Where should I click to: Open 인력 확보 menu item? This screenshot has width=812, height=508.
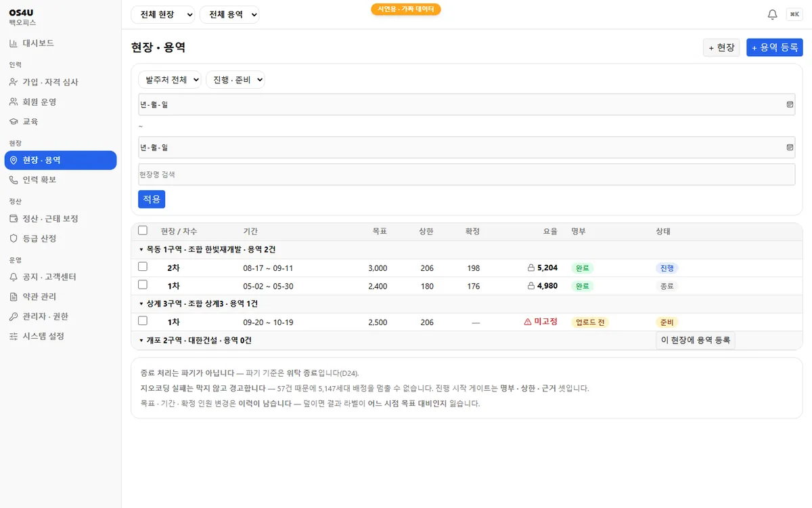pos(61,179)
